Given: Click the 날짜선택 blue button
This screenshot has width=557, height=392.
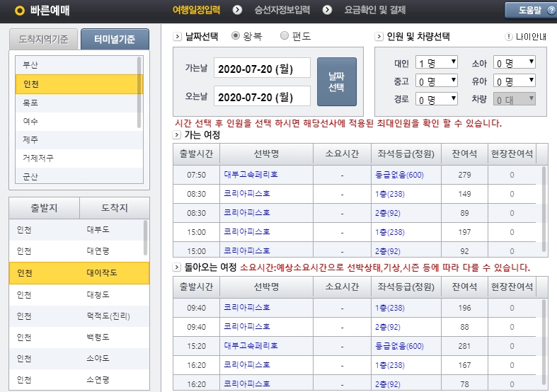Looking at the screenshot, I should (337, 81).
